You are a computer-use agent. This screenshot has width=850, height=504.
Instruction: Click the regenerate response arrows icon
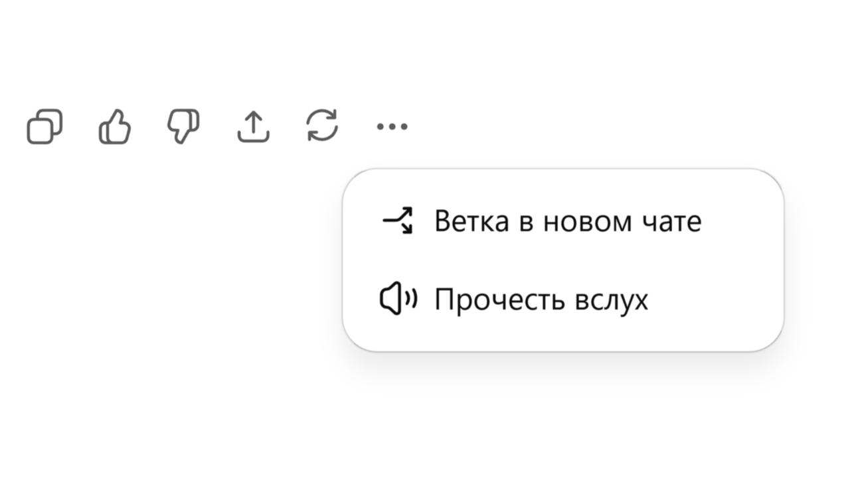pos(323,126)
